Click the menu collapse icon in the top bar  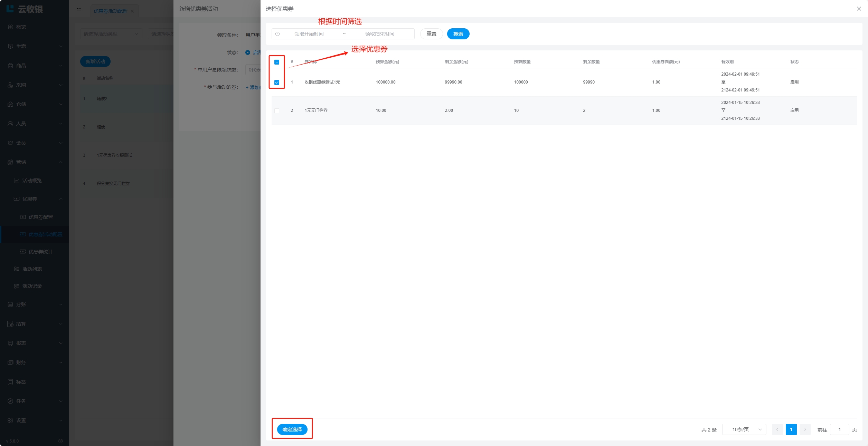click(79, 9)
